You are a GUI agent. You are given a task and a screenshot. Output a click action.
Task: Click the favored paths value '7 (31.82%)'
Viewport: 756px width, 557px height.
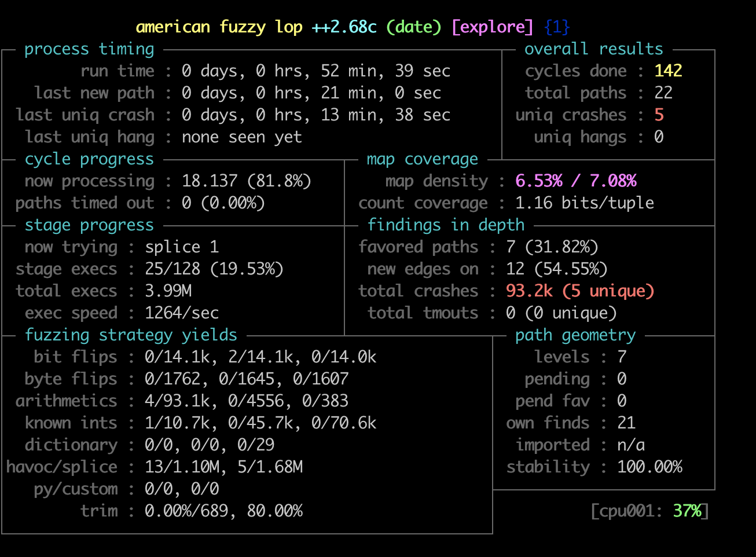coord(552,247)
